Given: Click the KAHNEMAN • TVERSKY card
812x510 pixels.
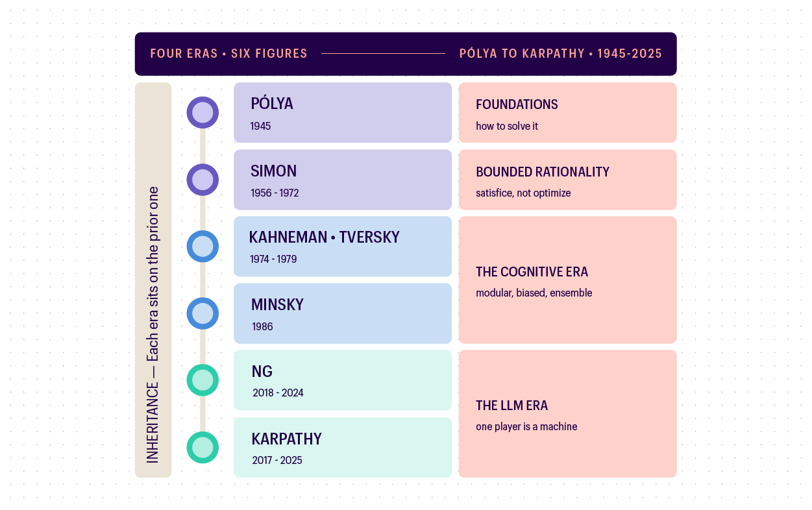Looking at the screenshot, I should tap(343, 247).
